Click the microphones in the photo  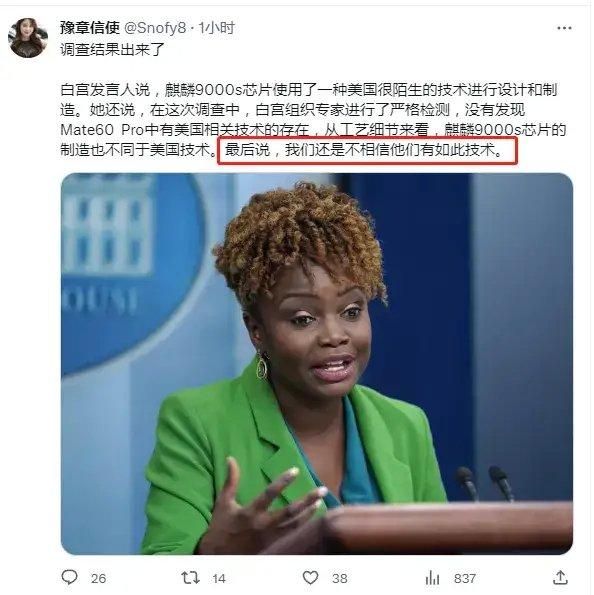coord(485,483)
